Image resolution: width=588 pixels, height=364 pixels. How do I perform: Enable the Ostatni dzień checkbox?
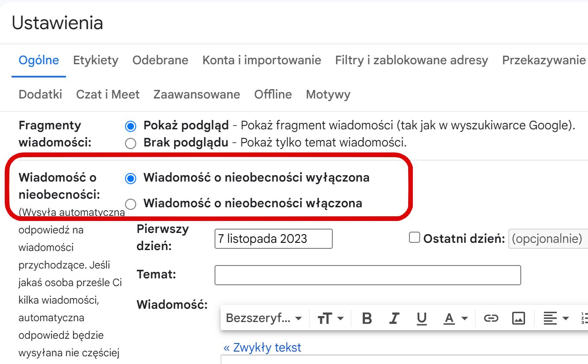click(x=415, y=238)
